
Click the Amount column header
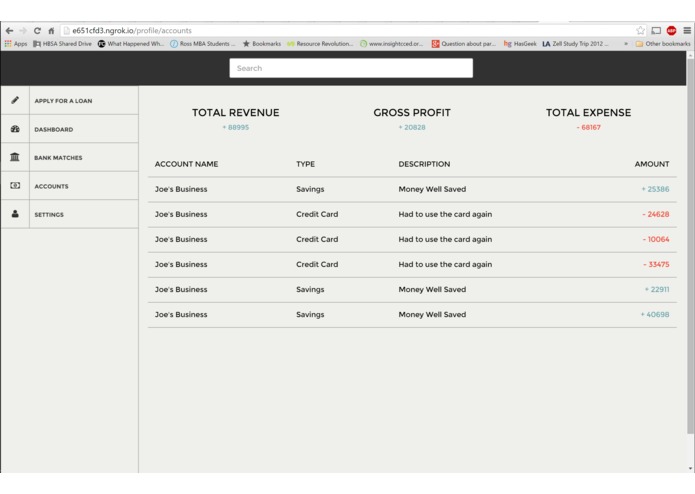point(652,164)
